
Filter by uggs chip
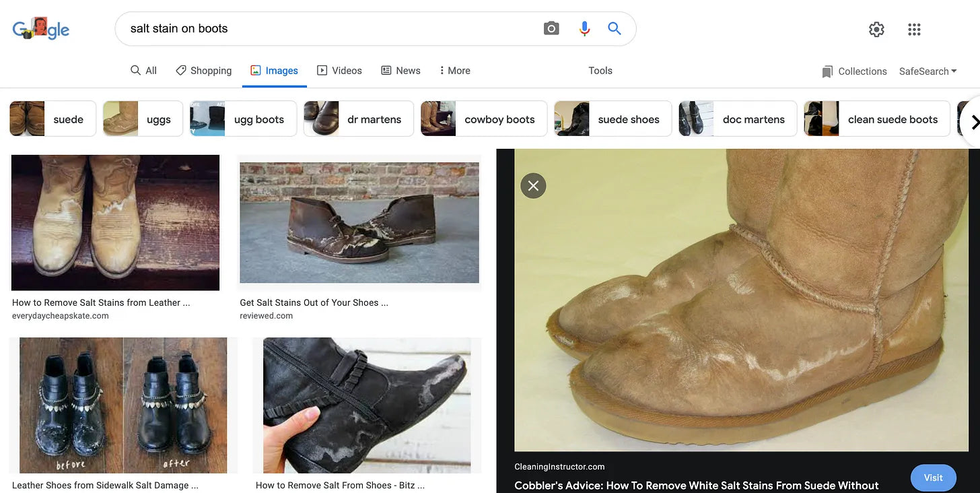[x=142, y=119]
